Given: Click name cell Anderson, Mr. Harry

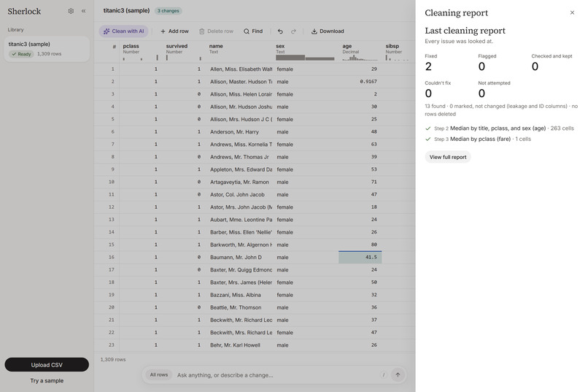Looking at the screenshot, I should [239, 131].
